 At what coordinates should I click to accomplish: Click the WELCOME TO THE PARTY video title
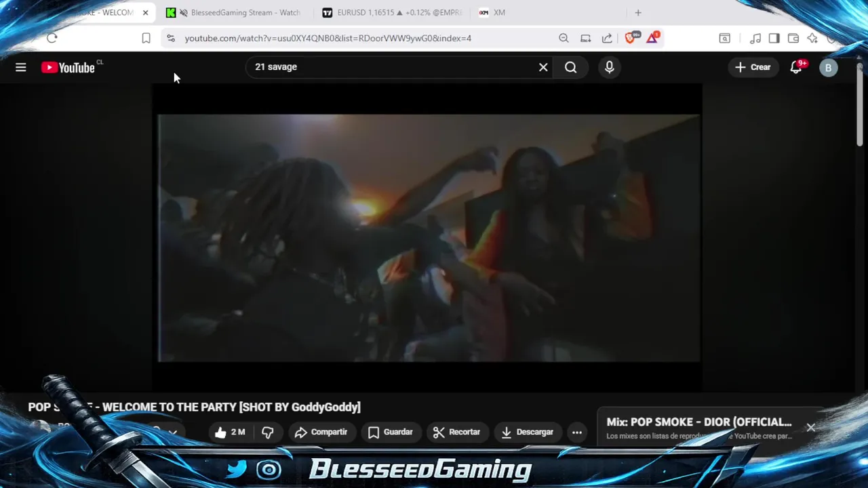click(194, 407)
